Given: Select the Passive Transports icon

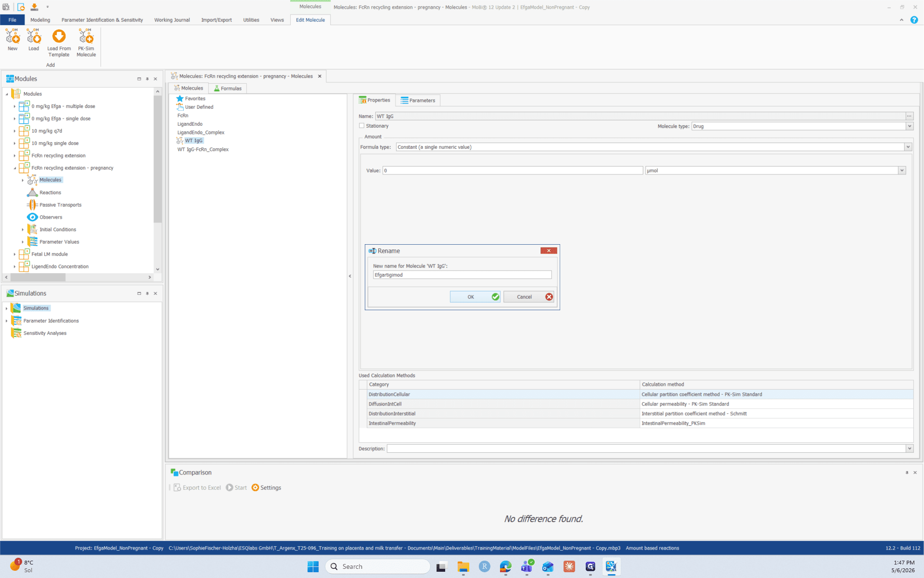Looking at the screenshot, I should (32, 205).
